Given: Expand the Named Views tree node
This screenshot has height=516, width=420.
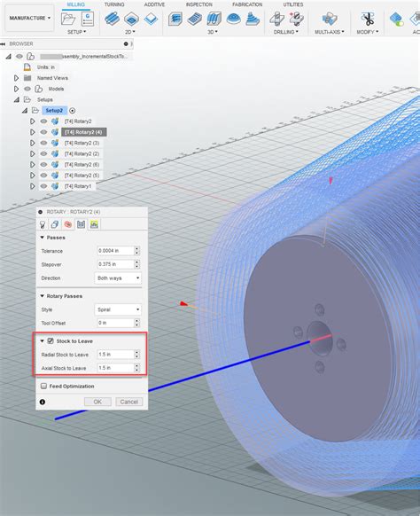Looking at the screenshot, I should pyautogui.click(x=16, y=78).
